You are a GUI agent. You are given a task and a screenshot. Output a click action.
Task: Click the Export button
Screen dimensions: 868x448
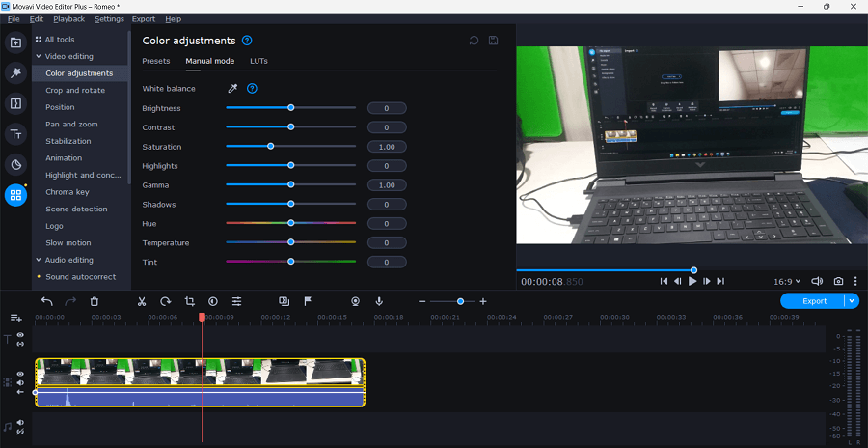click(x=814, y=301)
